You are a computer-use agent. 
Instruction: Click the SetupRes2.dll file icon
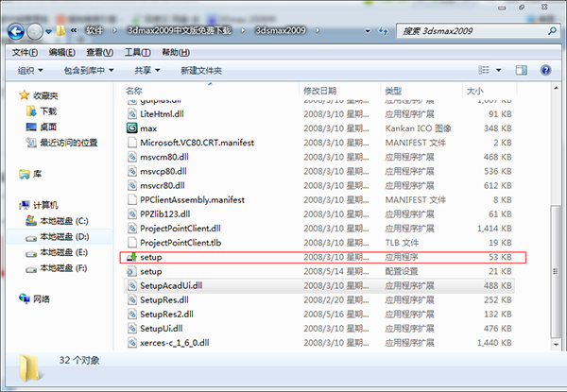[132, 314]
